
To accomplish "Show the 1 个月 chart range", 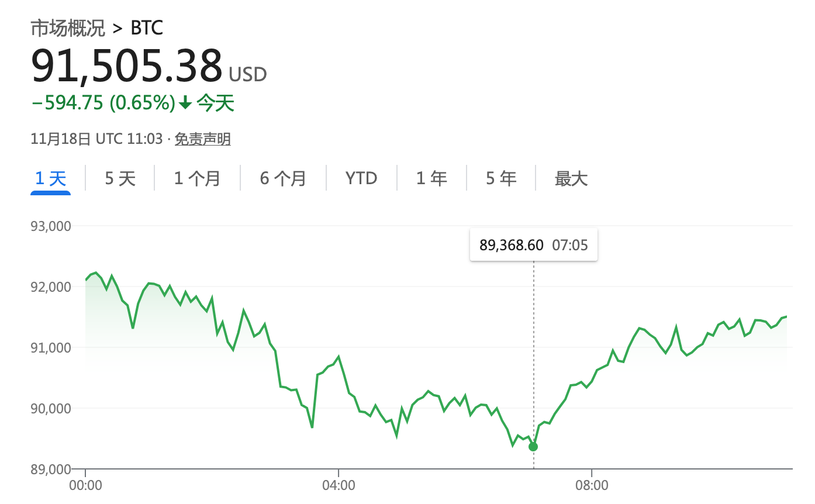I will 197,178.
